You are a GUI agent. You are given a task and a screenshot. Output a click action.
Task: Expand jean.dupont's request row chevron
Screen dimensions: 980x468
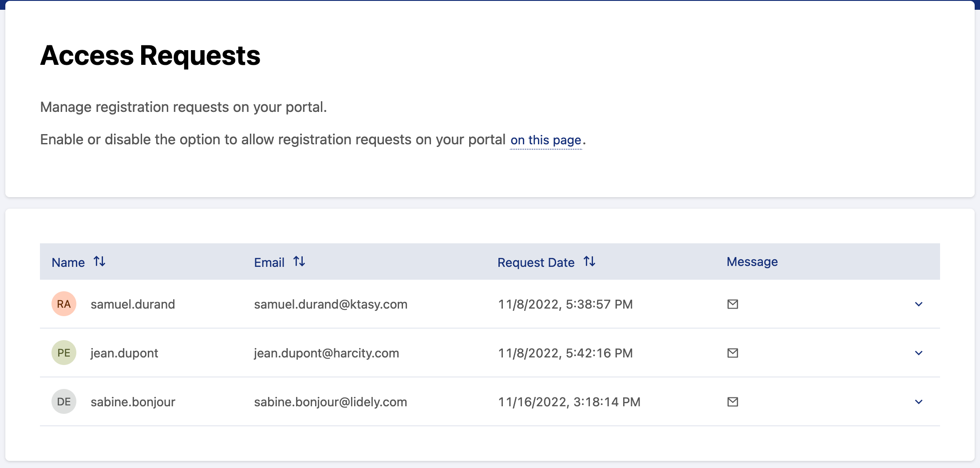pos(919,353)
